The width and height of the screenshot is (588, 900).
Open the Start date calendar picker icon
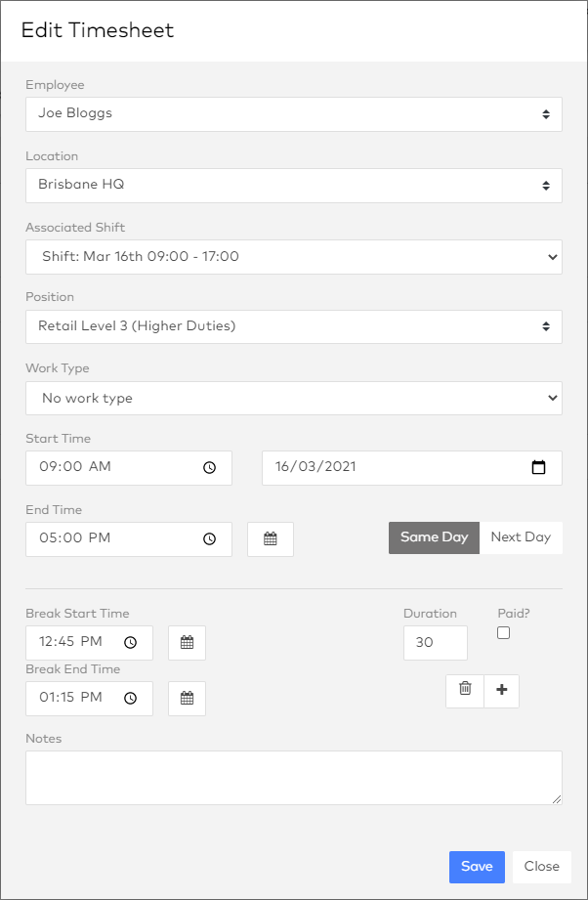pyautogui.click(x=538, y=467)
